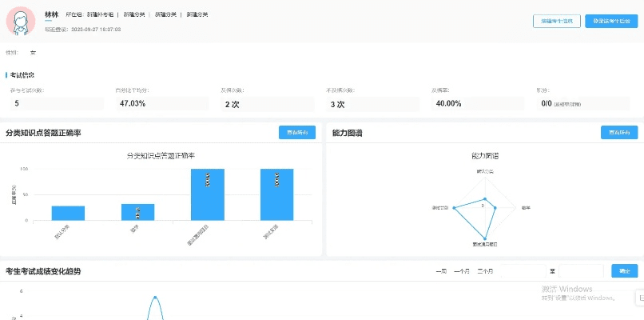Click the candidate name 林林
Viewport: 644px width, 320px height.
tap(52, 15)
